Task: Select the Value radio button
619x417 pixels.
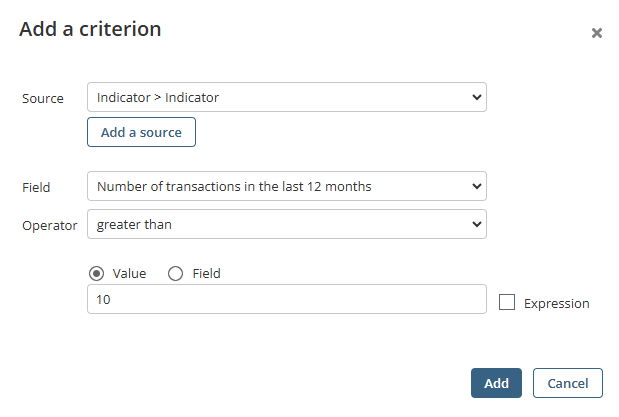Action: (97, 273)
